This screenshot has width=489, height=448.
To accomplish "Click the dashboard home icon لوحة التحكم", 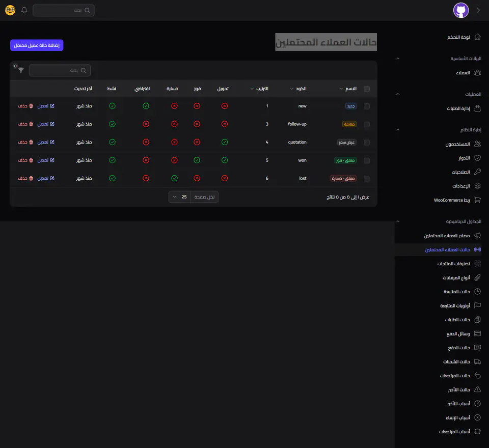I will pyautogui.click(x=477, y=37).
